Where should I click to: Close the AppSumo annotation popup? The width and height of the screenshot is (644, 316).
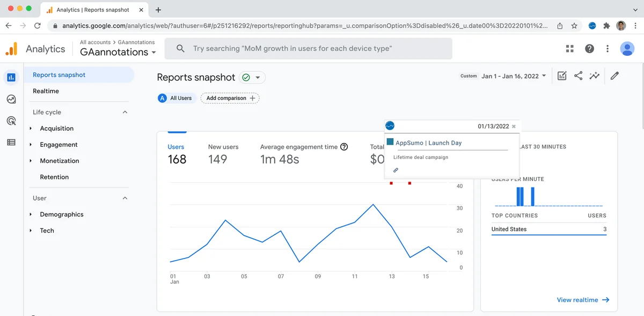[514, 127]
